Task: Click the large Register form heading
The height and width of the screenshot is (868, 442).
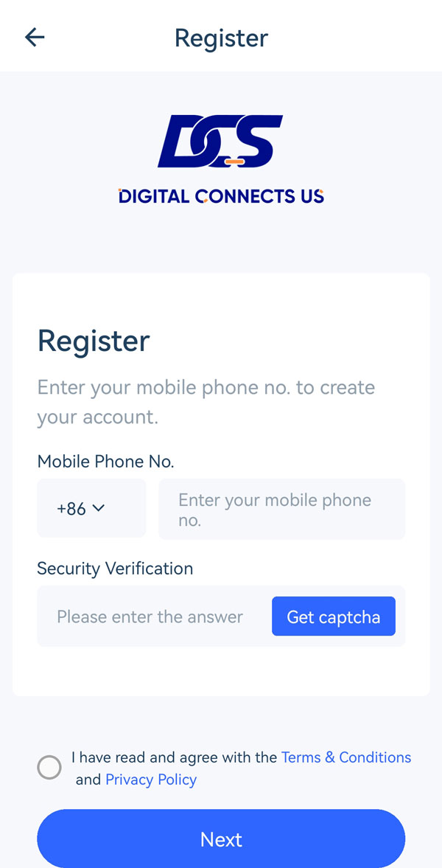Action: coord(94,341)
